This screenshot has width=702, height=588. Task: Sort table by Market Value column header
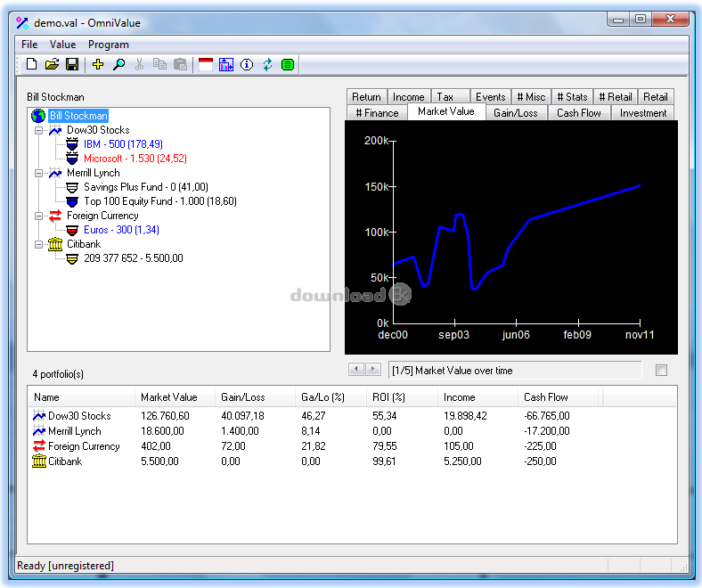175,397
